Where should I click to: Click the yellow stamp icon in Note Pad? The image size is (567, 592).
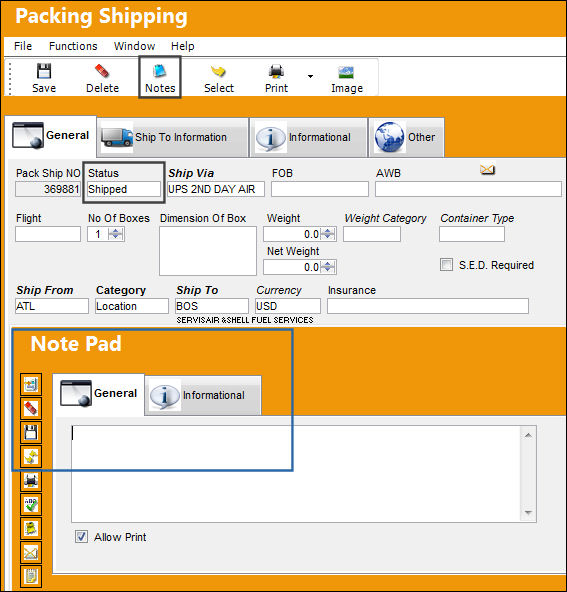click(x=31, y=529)
